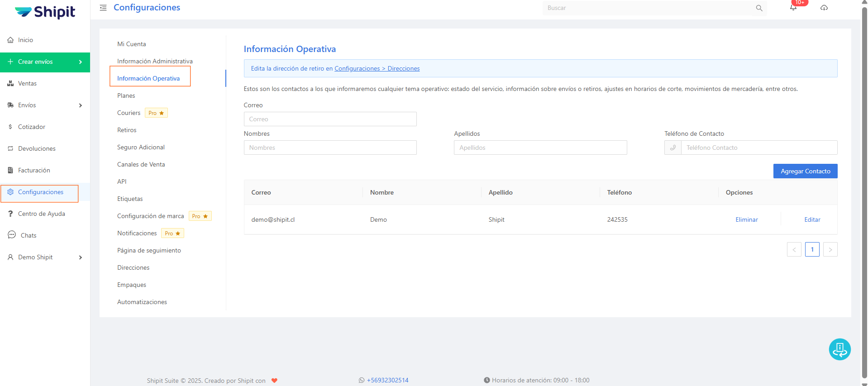Follow the Configuraciones > Direcciones link

[377, 68]
